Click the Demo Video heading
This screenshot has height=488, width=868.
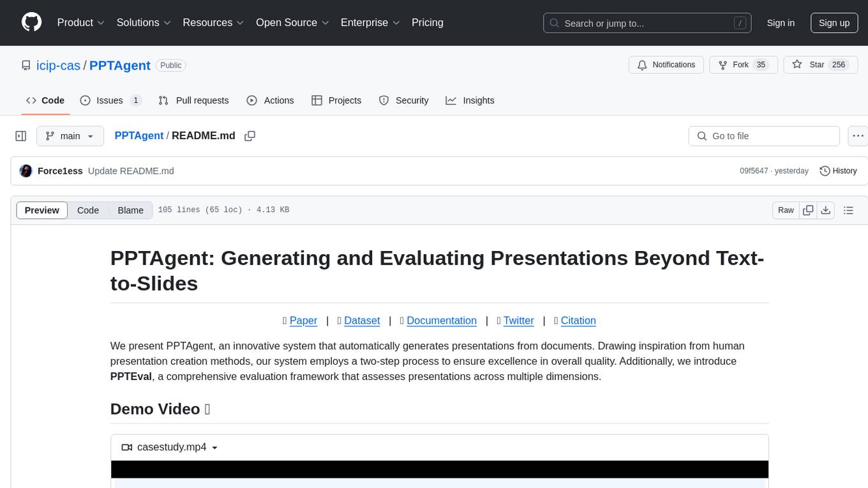pyautogui.click(x=160, y=409)
